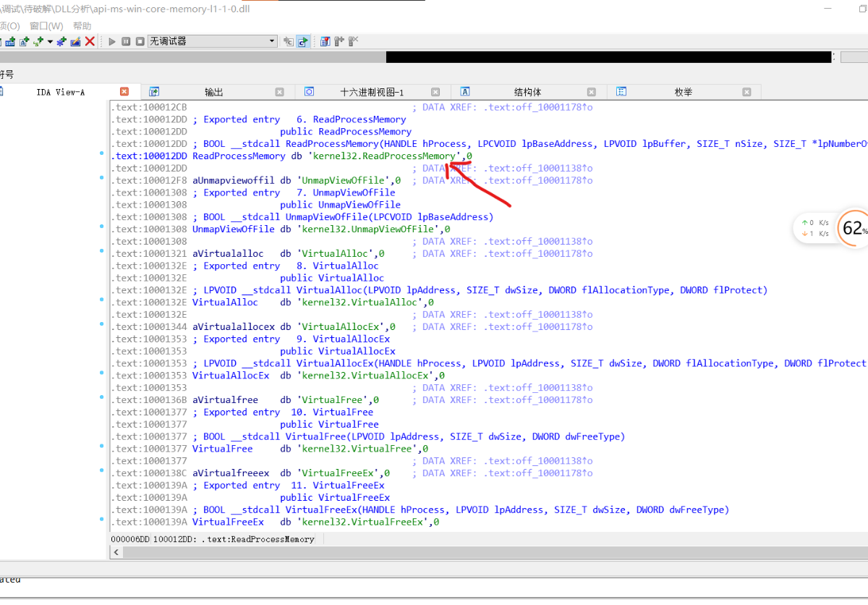Click the add watch/breakpoint plus icon
868x605 pixels.
(x=339, y=41)
